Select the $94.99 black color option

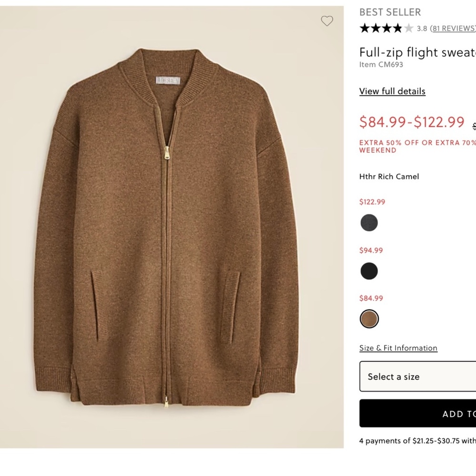pyautogui.click(x=369, y=271)
